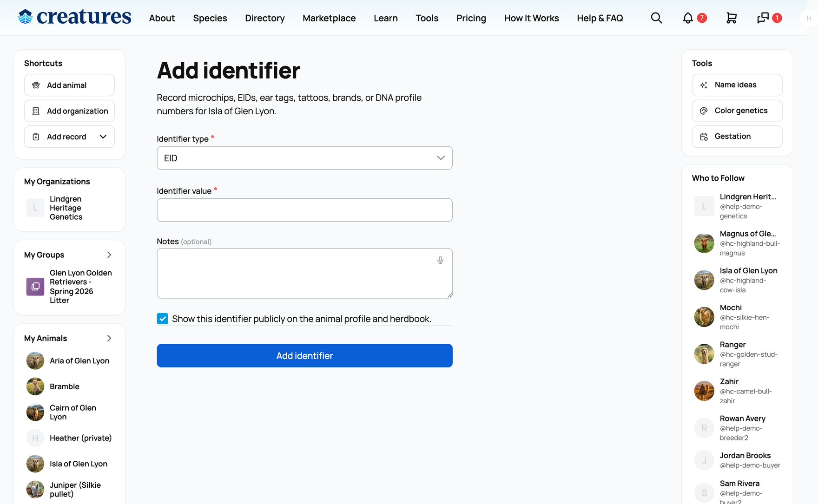Click Isla of Glen Lyon avatar in My Animals
The width and height of the screenshot is (818, 504).
[x=35, y=464]
